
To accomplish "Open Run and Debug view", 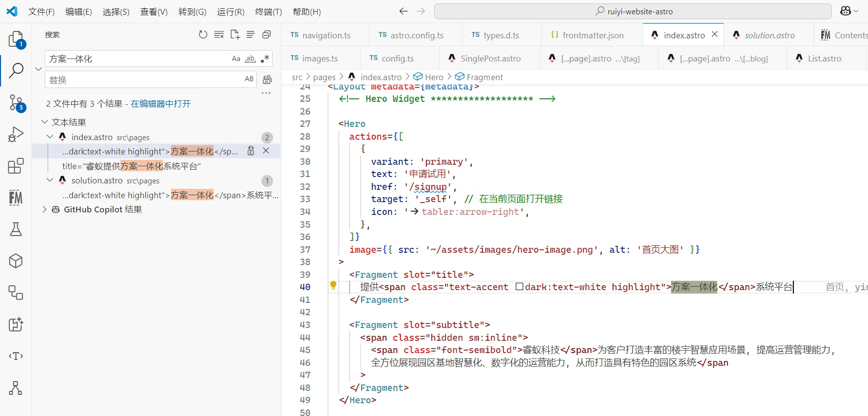I will tap(16, 134).
